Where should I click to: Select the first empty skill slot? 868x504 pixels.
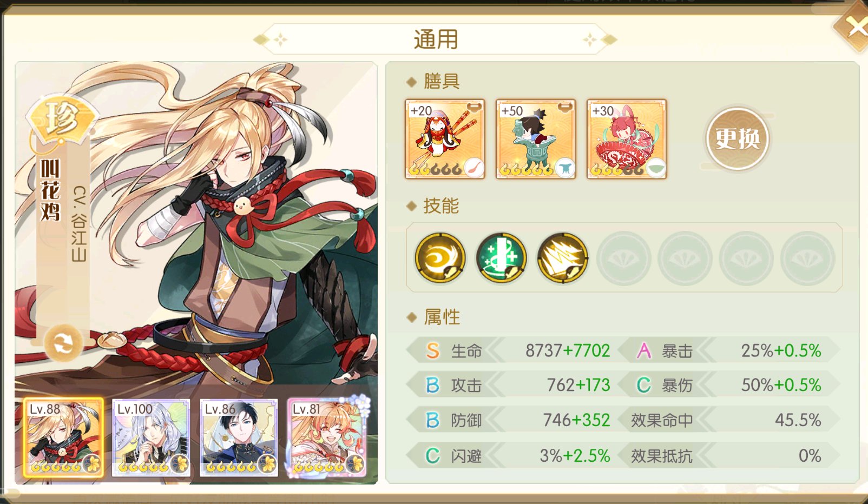click(x=623, y=258)
